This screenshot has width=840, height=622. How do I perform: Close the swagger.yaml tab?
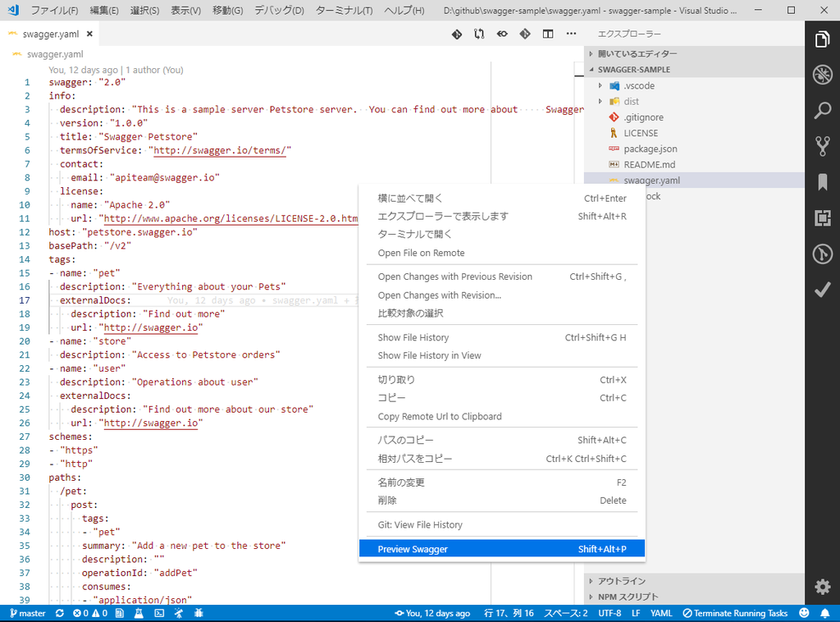click(x=89, y=34)
